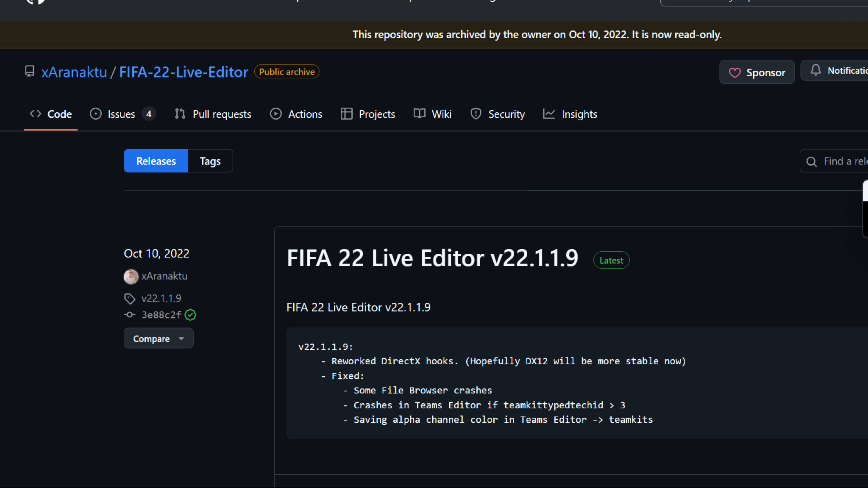Open the Actions tab
Image resolution: width=868 pixels, height=488 pixels.
coord(296,114)
